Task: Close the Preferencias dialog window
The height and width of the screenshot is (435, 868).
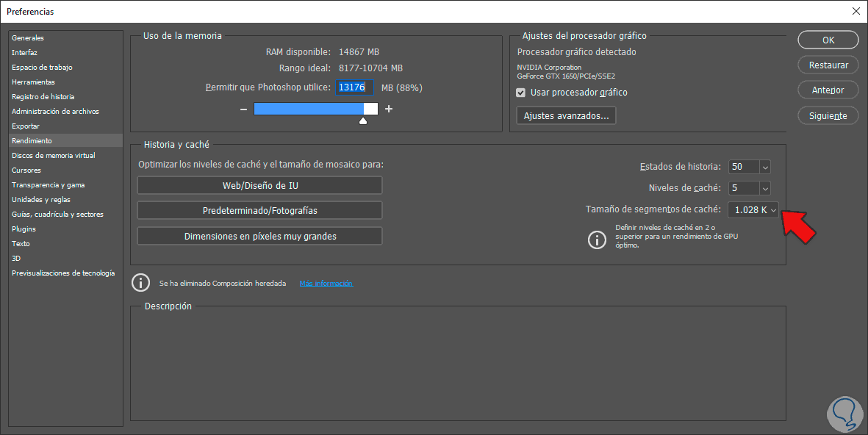Action: (x=856, y=11)
